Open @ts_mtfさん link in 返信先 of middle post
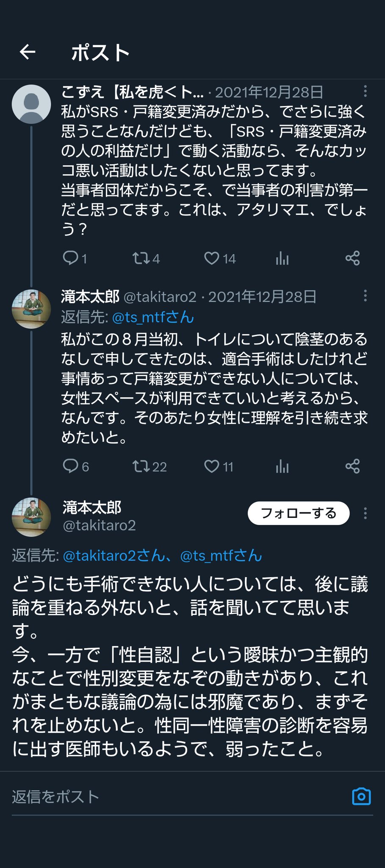Viewport: 385px width, 868px height. pyautogui.click(x=153, y=317)
